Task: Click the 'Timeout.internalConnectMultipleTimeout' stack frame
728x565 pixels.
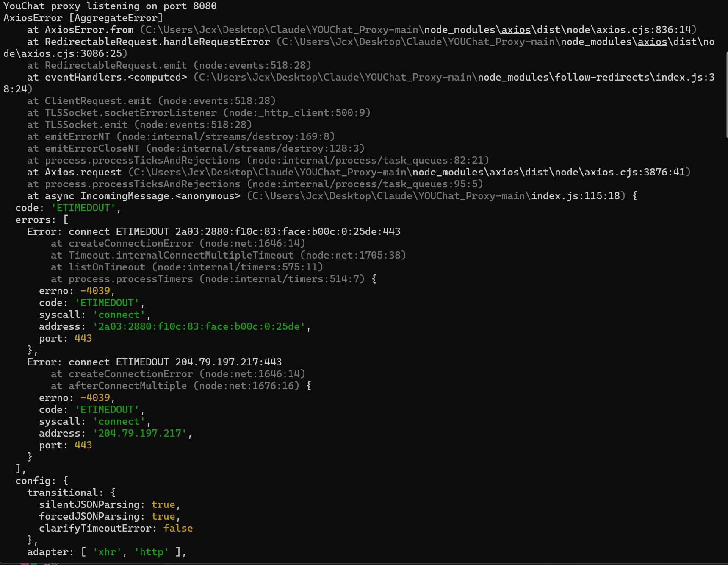Action: point(181,255)
